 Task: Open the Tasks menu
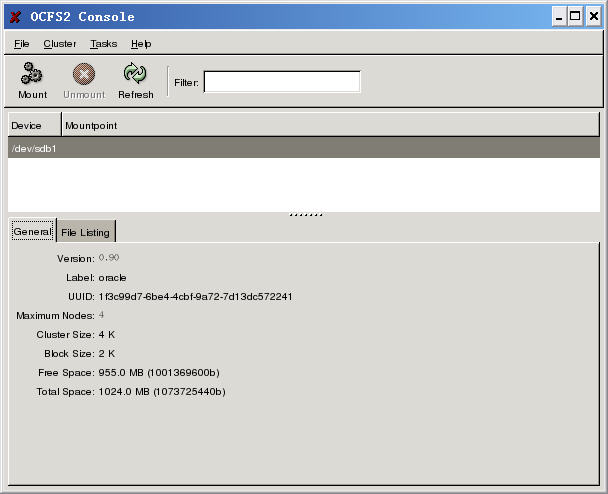(x=104, y=44)
